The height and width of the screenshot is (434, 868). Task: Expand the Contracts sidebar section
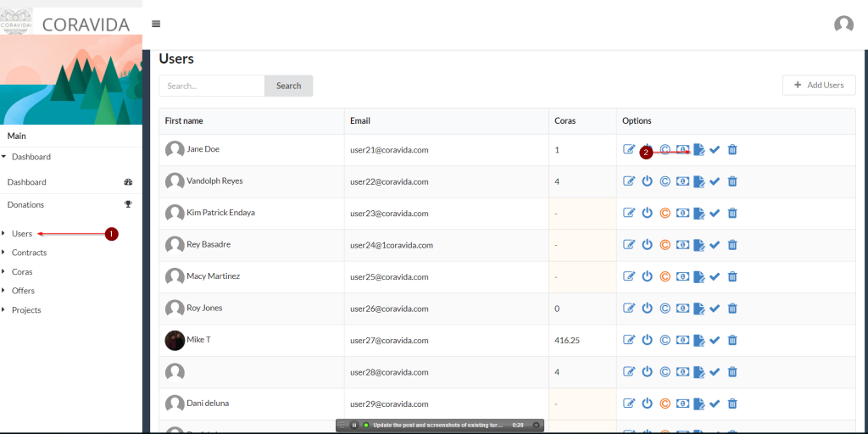pyautogui.click(x=29, y=253)
